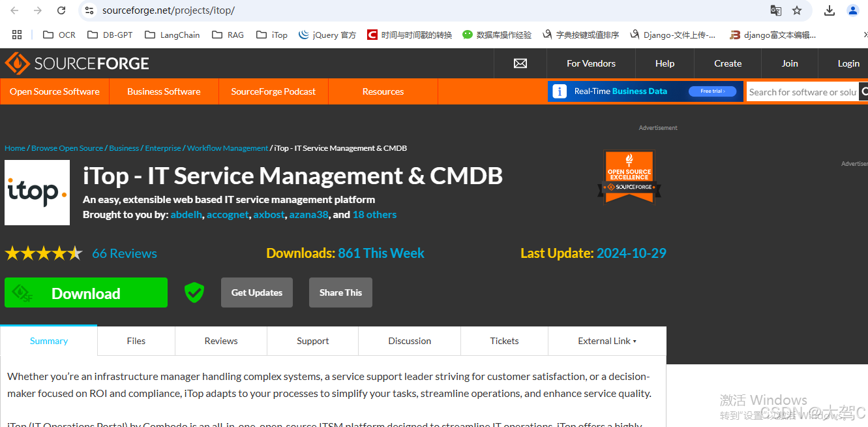This screenshot has width=868, height=427.
Task: Show the 18 others contributors
Action: [374, 214]
